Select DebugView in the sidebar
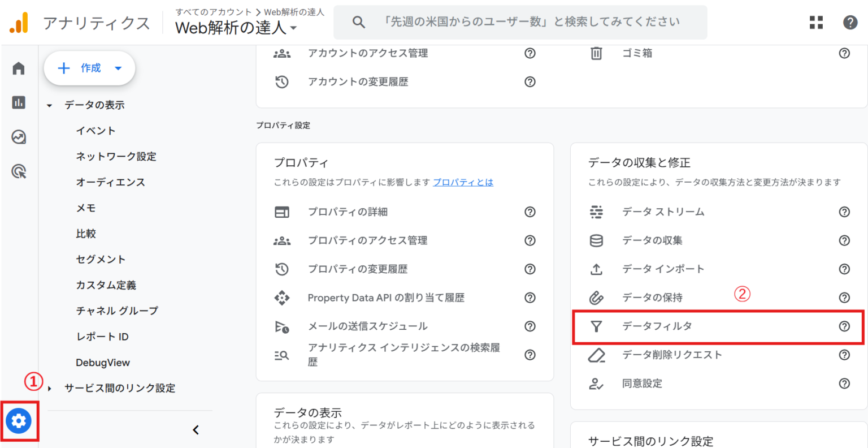868x448 pixels. tap(103, 363)
